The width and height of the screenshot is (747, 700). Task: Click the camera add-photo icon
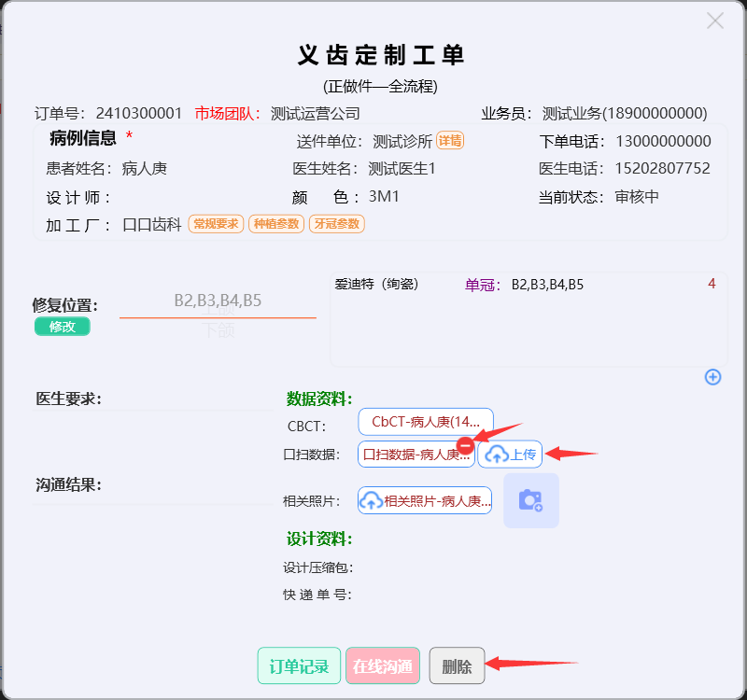(x=530, y=501)
